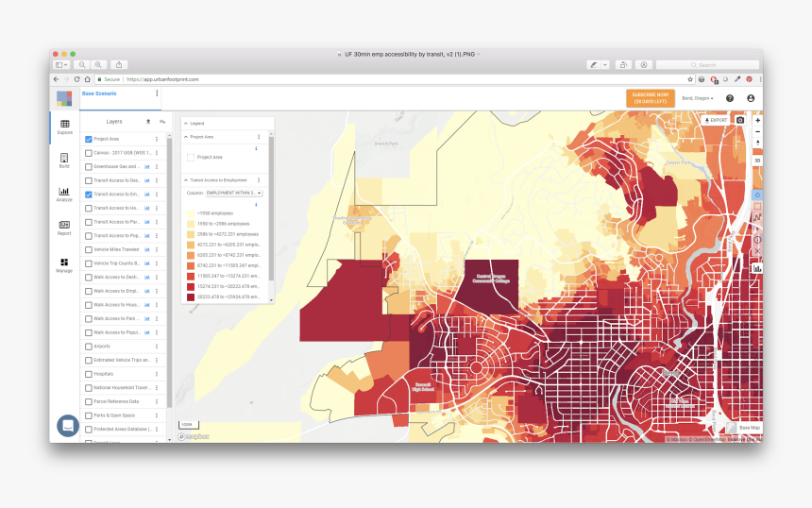Open the Manage section in sidebar
812x508 pixels.
64,264
